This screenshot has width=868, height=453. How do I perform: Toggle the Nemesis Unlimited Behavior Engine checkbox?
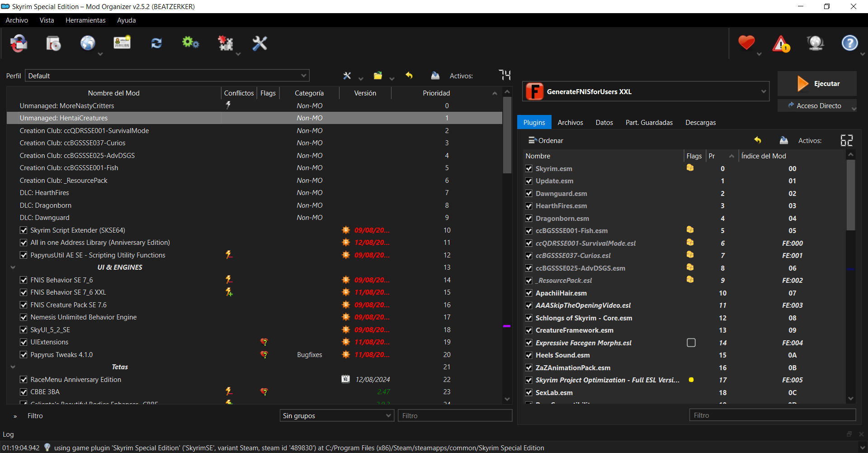tap(24, 317)
